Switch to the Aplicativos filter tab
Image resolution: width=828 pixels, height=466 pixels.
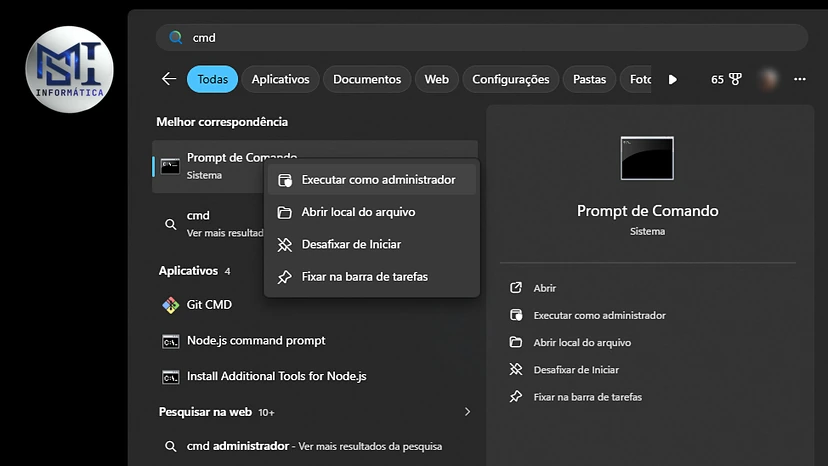[x=280, y=79]
